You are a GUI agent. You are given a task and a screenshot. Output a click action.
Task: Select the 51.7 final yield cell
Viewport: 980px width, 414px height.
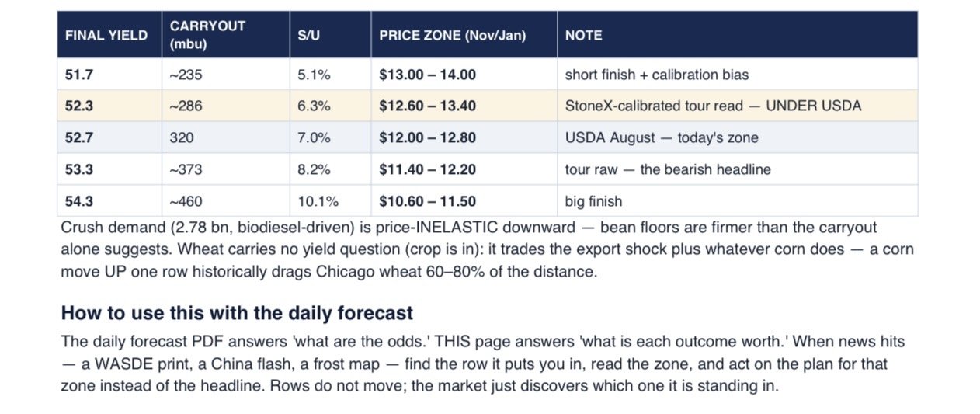click(x=109, y=75)
